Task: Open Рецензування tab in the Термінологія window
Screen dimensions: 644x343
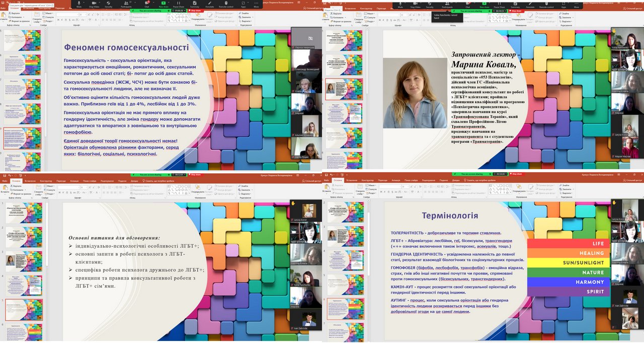Action: 429,180
